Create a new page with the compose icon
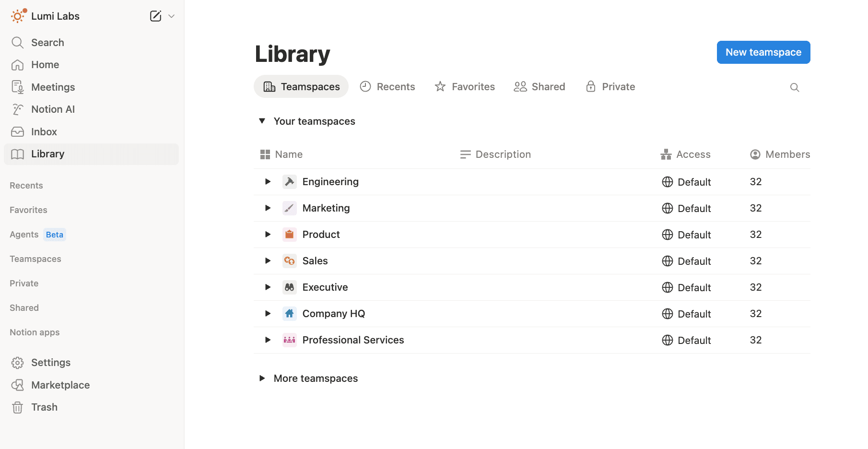This screenshot has height=449, width=868. tap(155, 16)
